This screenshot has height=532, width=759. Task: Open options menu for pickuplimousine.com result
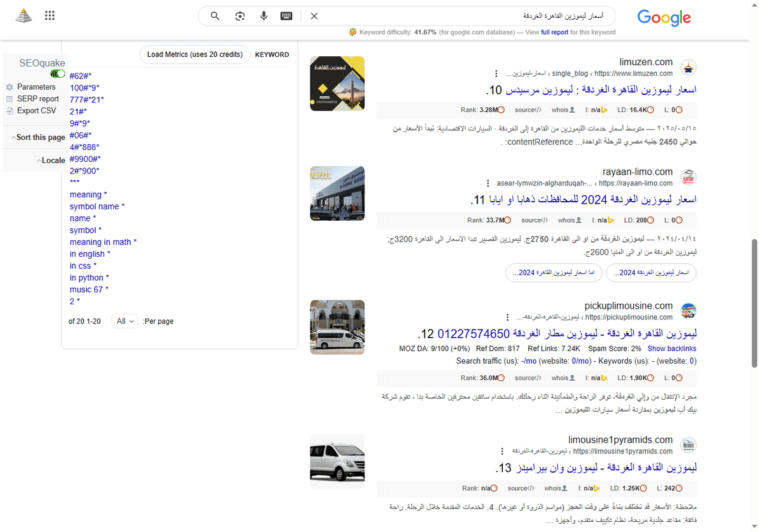coord(508,316)
